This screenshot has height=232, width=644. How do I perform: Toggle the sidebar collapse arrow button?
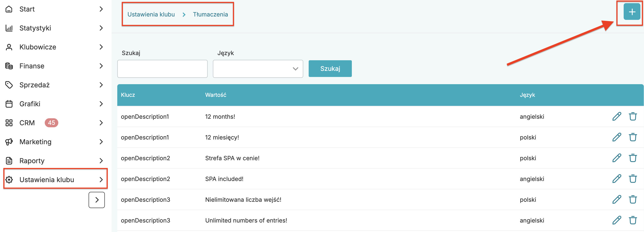(96, 200)
